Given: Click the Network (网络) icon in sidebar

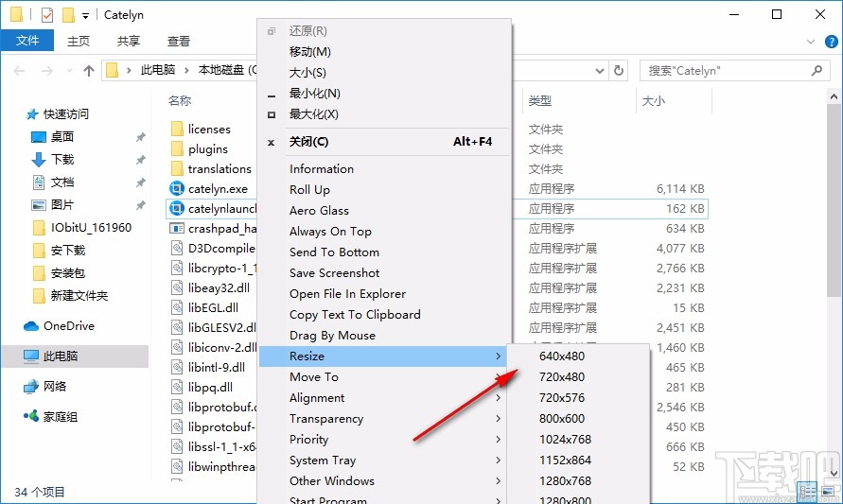Looking at the screenshot, I should [x=31, y=387].
